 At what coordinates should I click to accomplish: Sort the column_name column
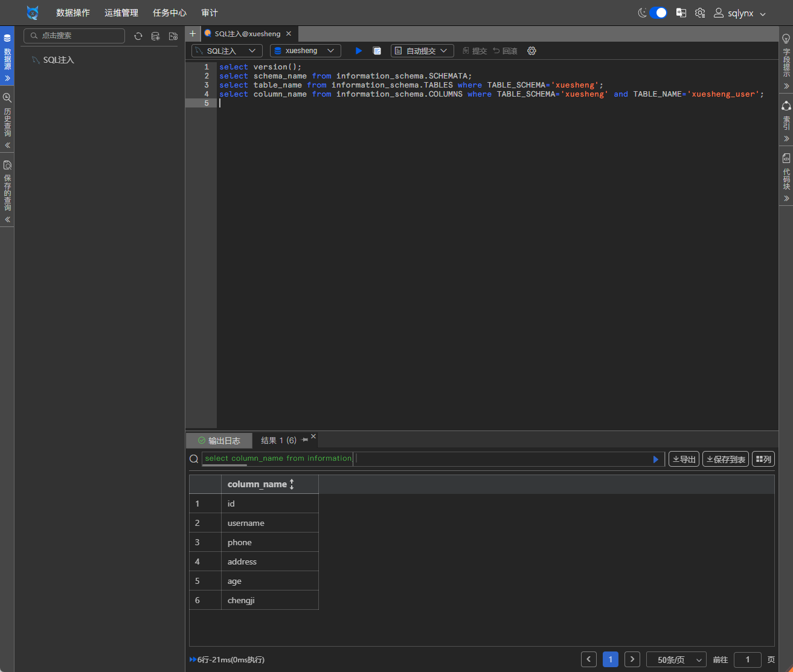pyautogui.click(x=292, y=484)
